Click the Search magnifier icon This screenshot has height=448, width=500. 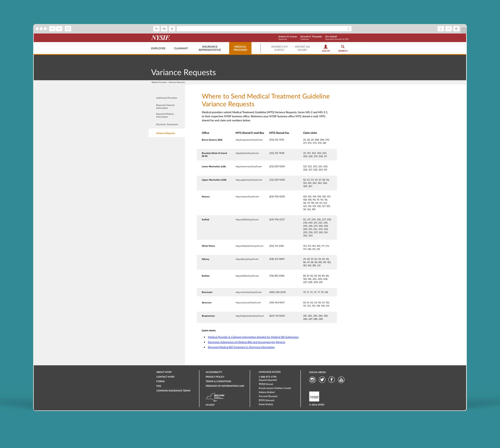pyautogui.click(x=343, y=47)
